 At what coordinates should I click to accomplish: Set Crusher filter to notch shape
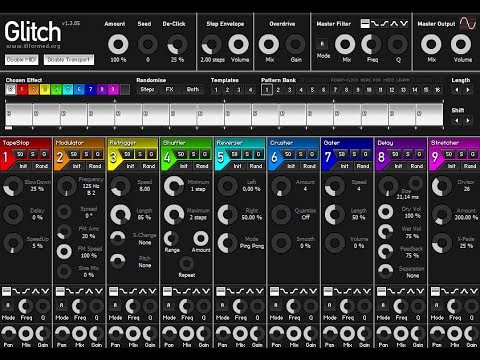[x=313, y=291]
